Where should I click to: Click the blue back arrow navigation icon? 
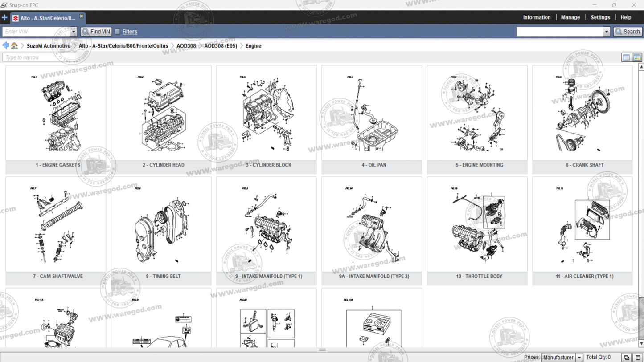pyautogui.click(x=5, y=45)
